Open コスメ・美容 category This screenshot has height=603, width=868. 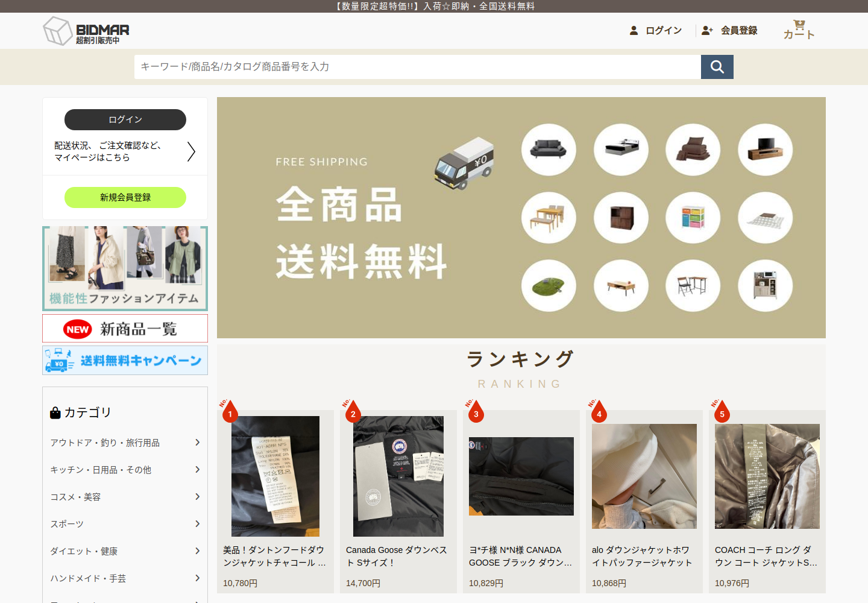pos(75,497)
